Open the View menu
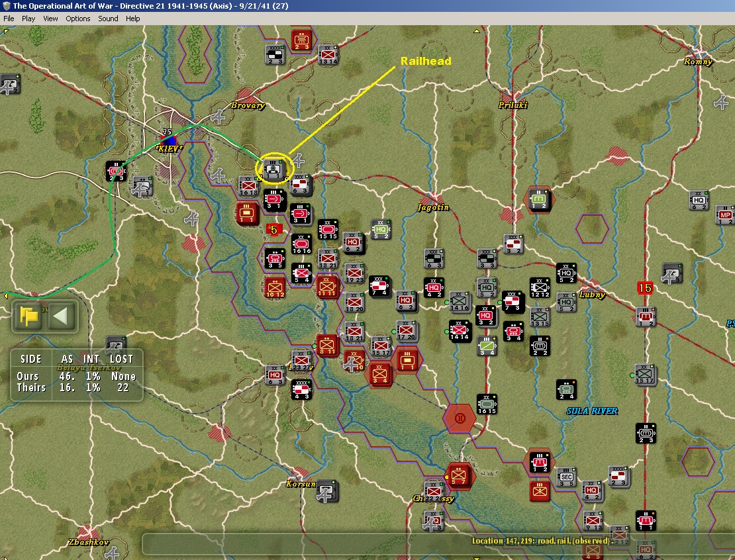The image size is (735, 560). tap(50, 19)
